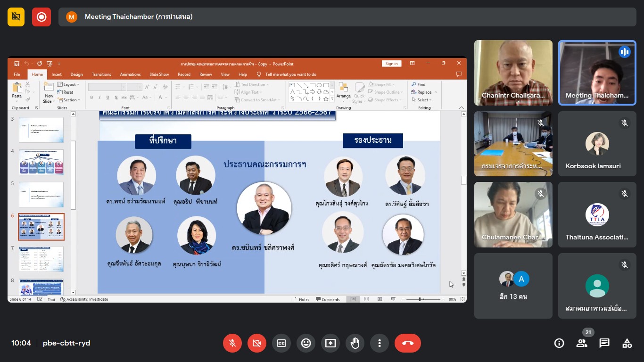Select the Korbsook Iamsuri participant tile
The width and height of the screenshot is (644, 362).
[x=597, y=144]
